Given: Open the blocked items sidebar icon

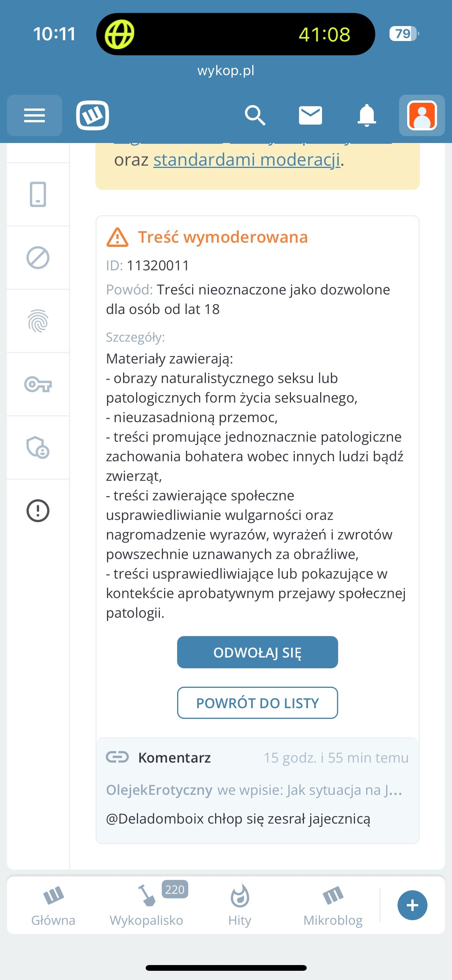Looking at the screenshot, I should pyautogui.click(x=38, y=258).
